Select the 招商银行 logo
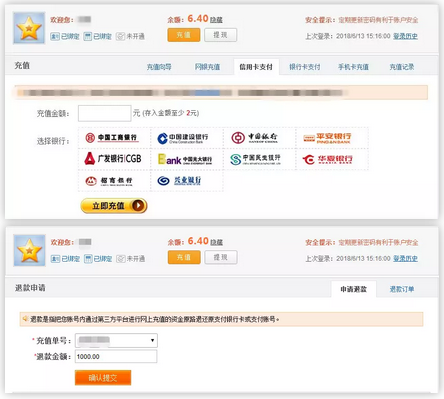Viewport: 444px width, 399px height. click(109, 181)
